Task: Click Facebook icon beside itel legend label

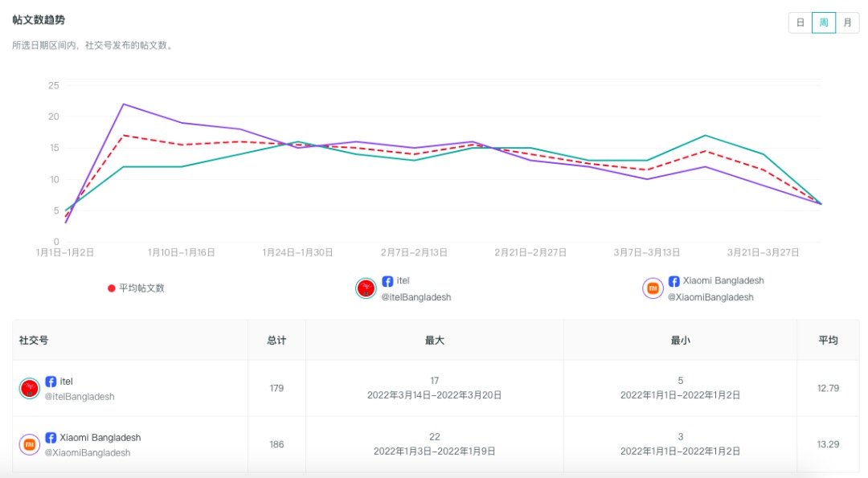Action: coord(387,281)
